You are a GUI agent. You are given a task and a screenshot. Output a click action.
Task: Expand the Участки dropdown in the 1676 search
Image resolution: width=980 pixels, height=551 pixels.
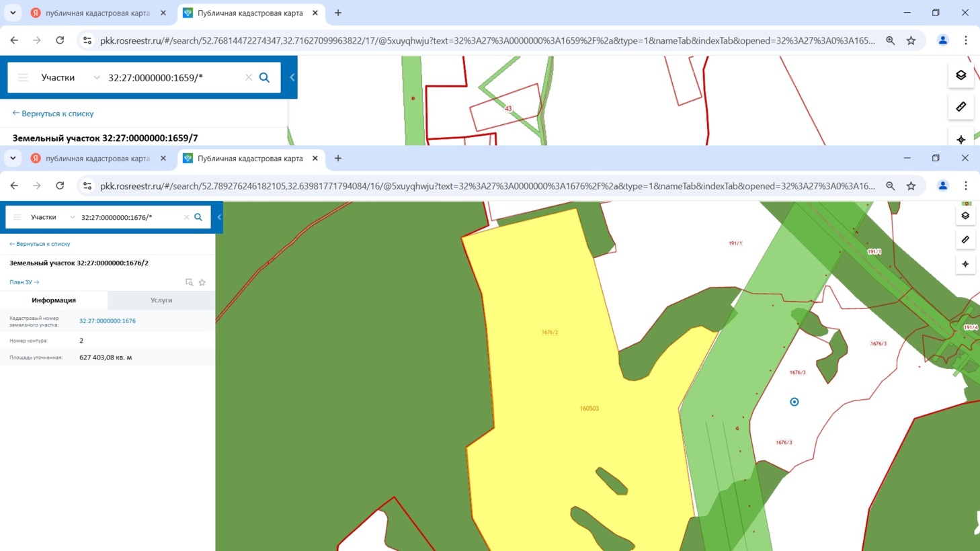coord(73,217)
